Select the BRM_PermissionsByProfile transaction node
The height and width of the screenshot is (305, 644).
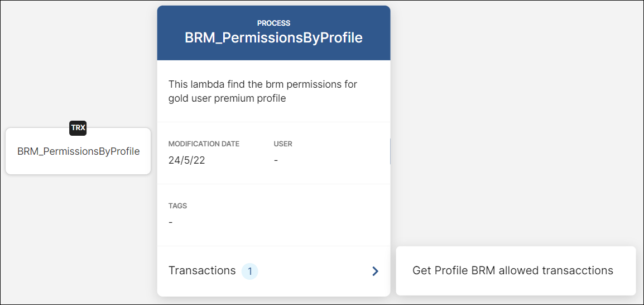pyautogui.click(x=78, y=151)
